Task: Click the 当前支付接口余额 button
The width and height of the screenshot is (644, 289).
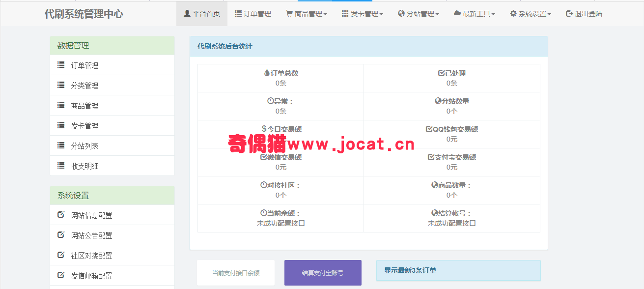Action: pyautogui.click(x=236, y=273)
